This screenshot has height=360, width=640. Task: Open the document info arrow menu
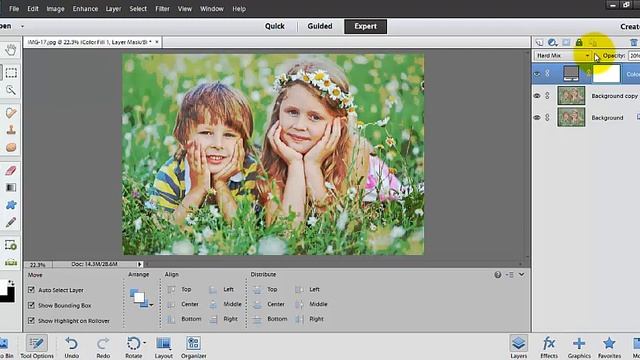[140, 264]
